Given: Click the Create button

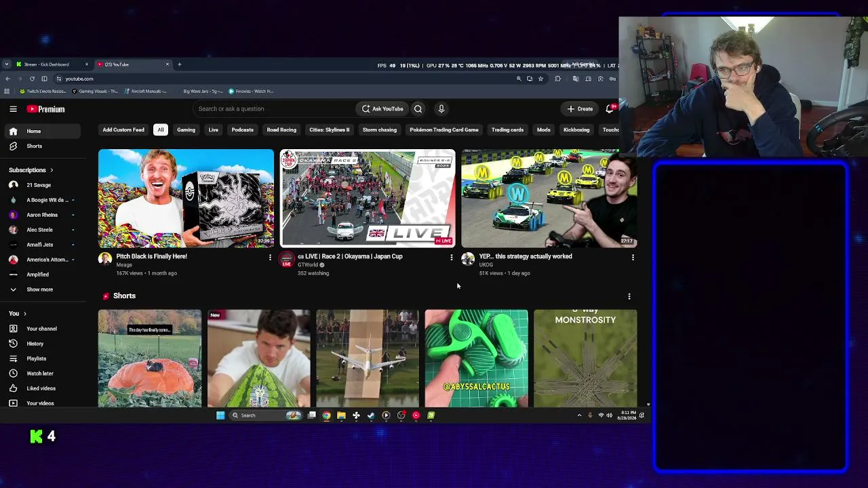Looking at the screenshot, I should pyautogui.click(x=580, y=108).
